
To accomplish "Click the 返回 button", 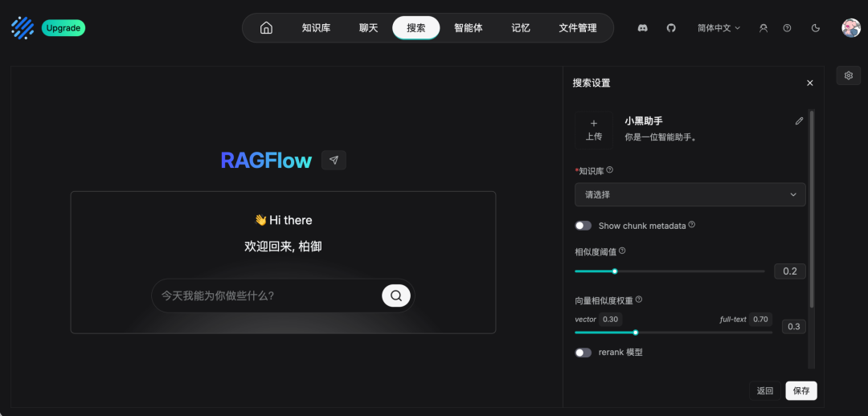I will [x=765, y=390].
